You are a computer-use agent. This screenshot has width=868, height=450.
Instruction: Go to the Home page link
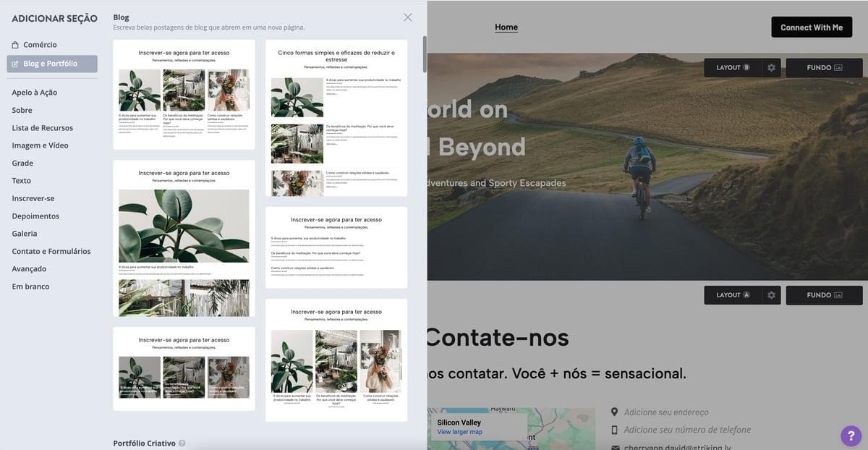point(506,27)
